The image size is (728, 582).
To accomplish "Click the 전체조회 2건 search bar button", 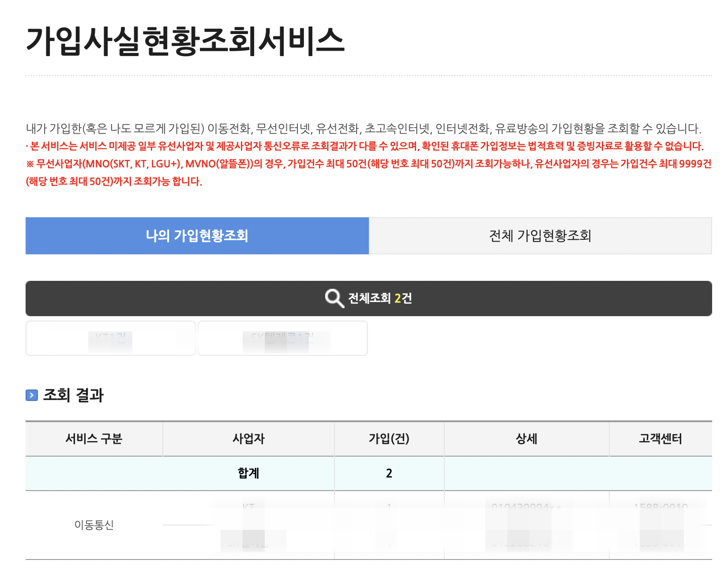I will tap(369, 299).
